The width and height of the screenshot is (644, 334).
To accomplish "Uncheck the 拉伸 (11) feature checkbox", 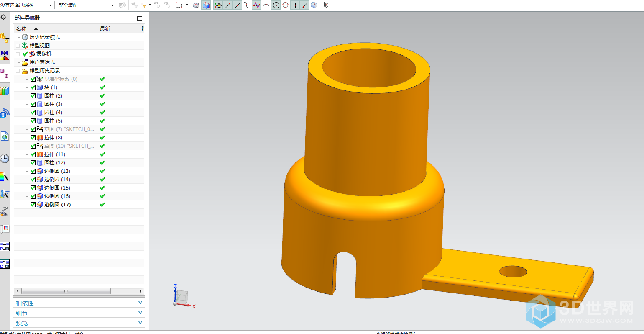I will click(33, 154).
